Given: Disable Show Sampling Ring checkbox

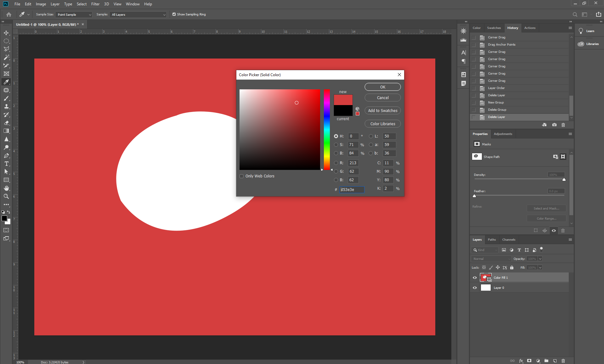Looking at the screenshot, I should point(174,14).
